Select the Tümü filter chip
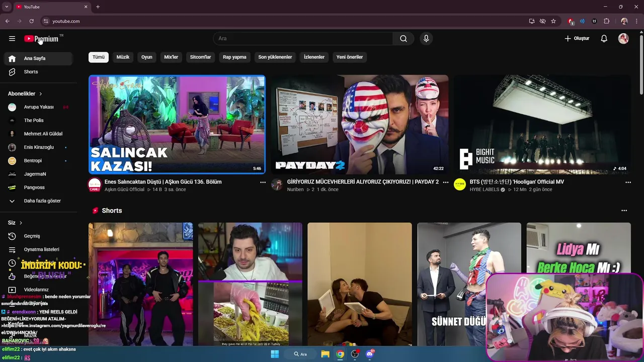The height and width of the screenshot is (362, 644). pyautogui.click(x=99, y=57)
